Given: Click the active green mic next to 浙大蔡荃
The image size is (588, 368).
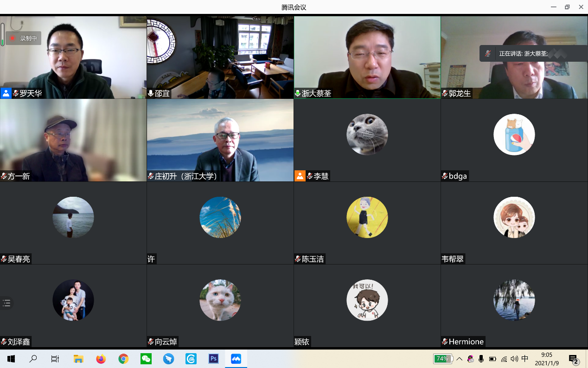Looking at the screenshot, I should tap(298, 93).
